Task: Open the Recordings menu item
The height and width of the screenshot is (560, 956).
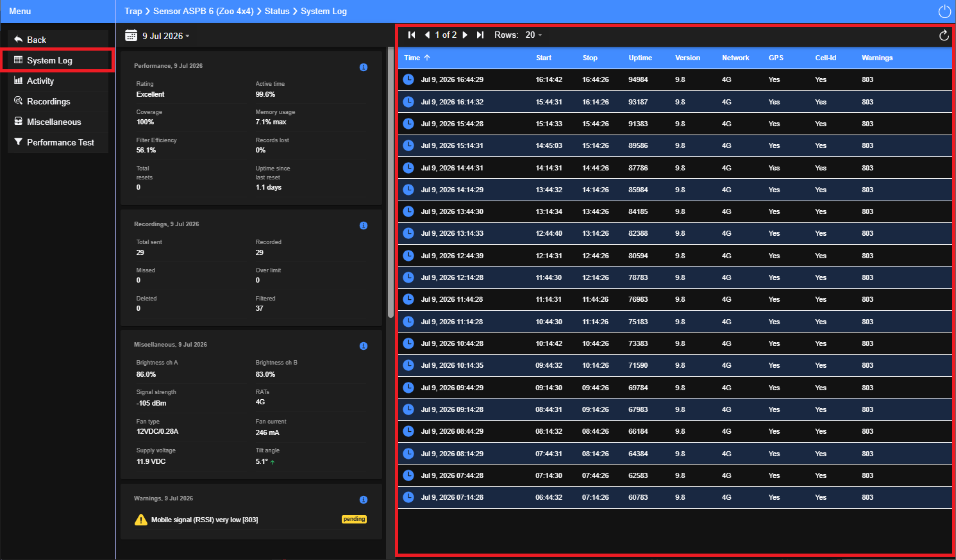Action: [x=58, y=101]
